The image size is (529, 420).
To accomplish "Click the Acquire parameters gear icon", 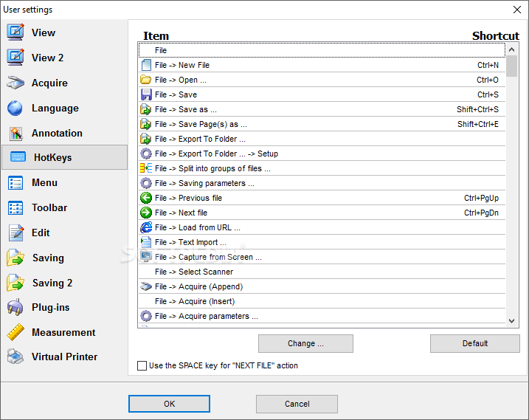I will tap(146, 316).
